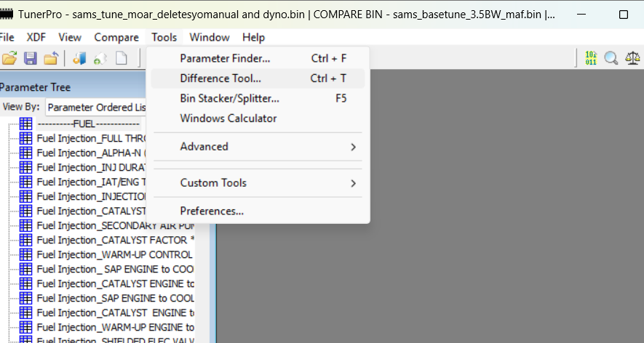Click the folder icon with blue arrow
The image size is (644, 343).
(x=51, y=58)
